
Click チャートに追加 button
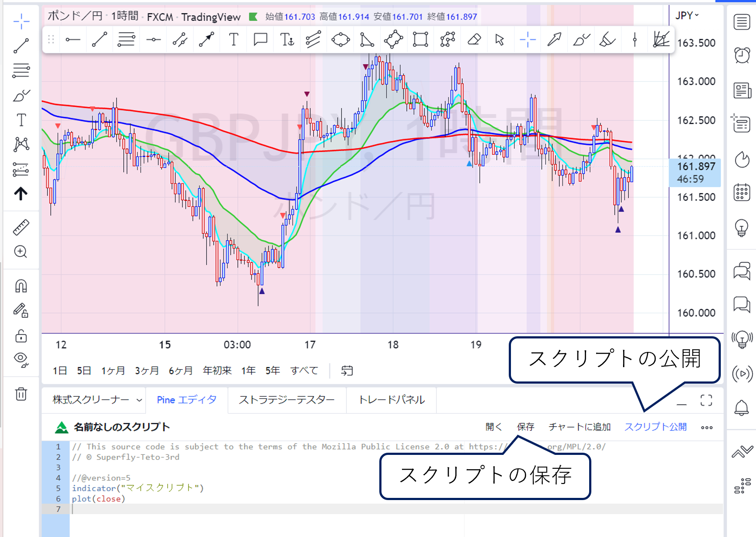580,427
